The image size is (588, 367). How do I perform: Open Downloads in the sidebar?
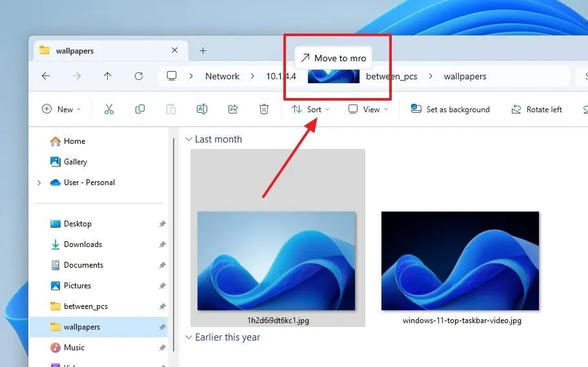click(76, 244)
